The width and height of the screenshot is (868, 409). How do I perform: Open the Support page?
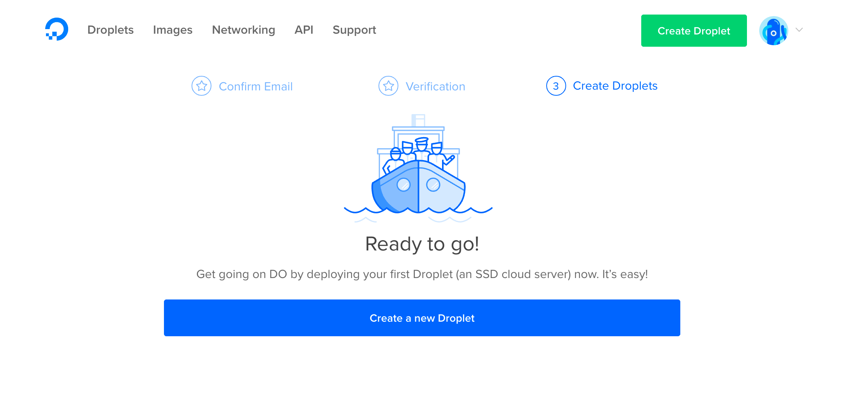pos(354,30)
